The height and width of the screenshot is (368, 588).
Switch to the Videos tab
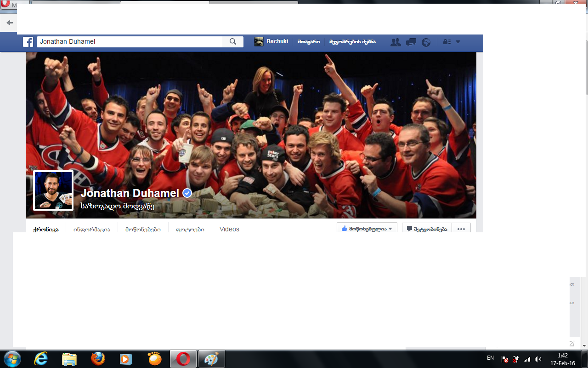(229, 229)
